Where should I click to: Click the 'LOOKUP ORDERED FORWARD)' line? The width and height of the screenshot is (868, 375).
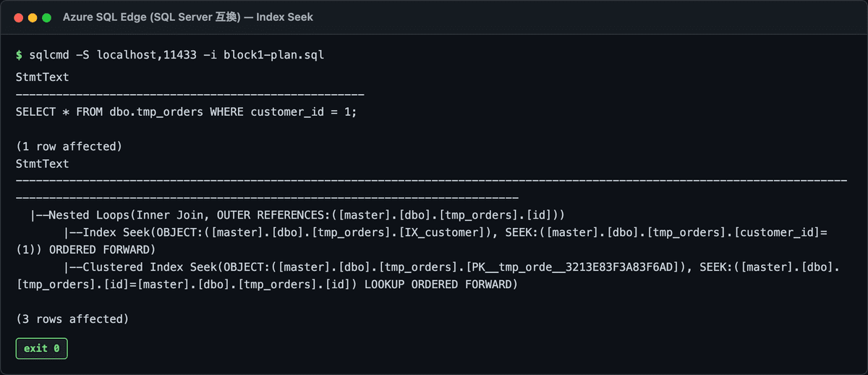[266, 285]
